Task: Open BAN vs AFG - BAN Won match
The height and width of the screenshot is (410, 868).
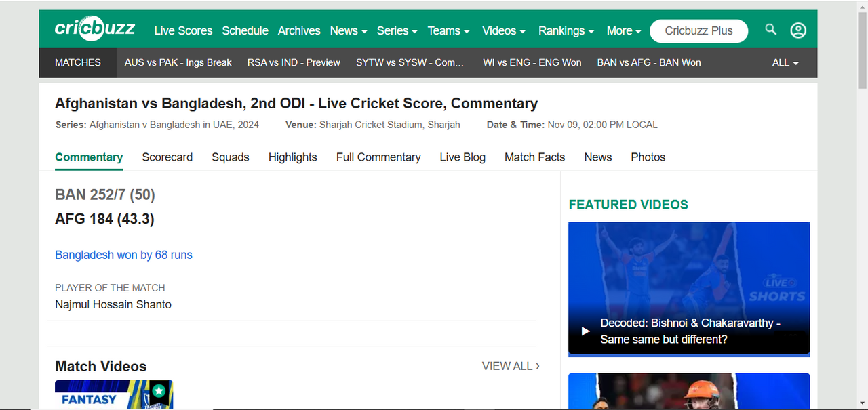Action: pyautogui.click(x=649, y=62)
